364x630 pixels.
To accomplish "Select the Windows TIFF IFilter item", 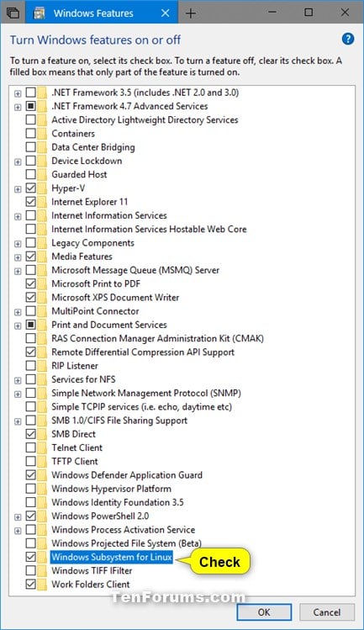I will coord(92,570).
